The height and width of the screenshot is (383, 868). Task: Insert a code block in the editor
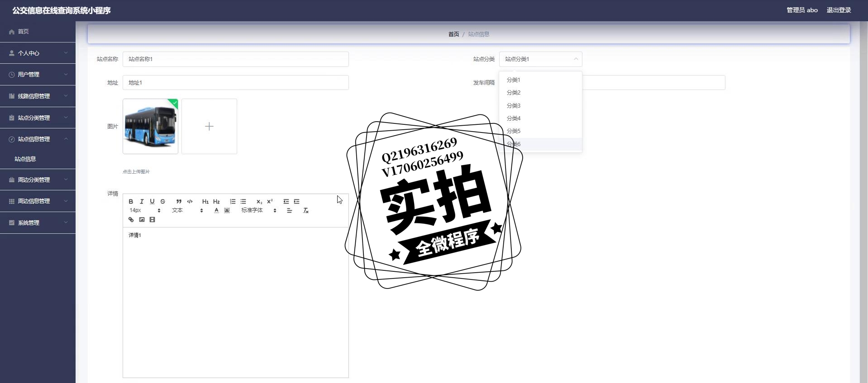[x=190, y=202]
